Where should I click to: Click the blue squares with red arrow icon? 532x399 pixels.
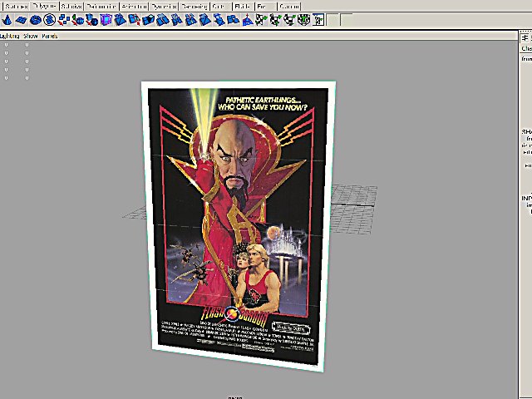coord(63,20)
